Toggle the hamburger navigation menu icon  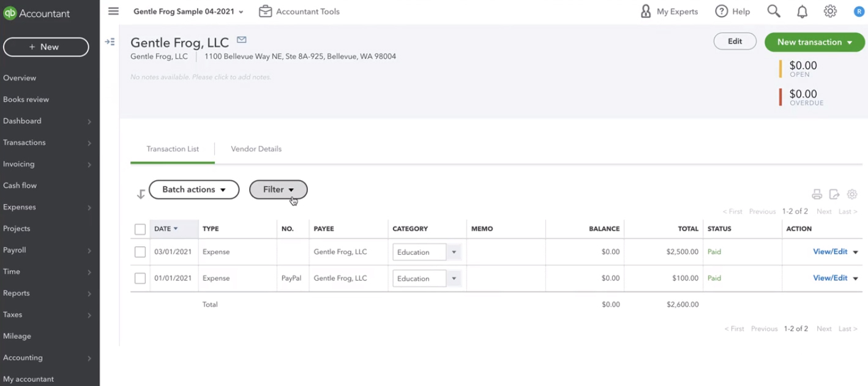coord(113,11)
